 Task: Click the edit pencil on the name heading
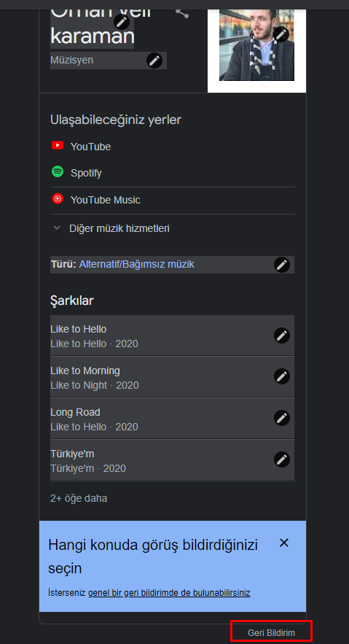(122, 22)
